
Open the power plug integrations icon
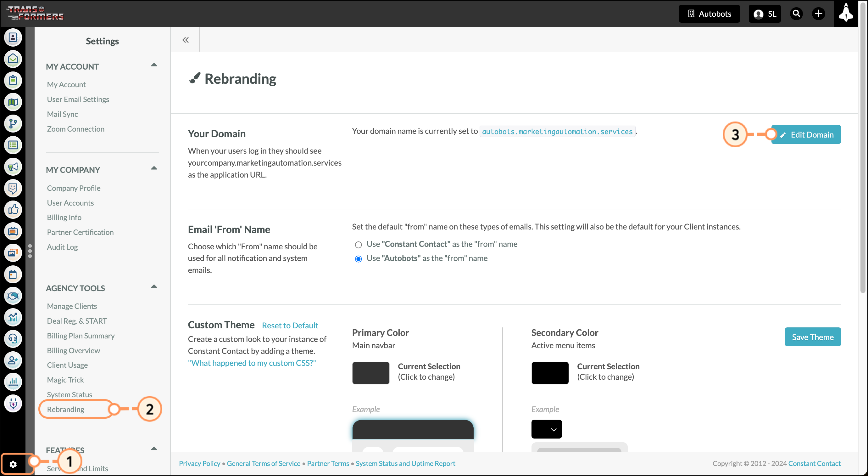point(13,404)
